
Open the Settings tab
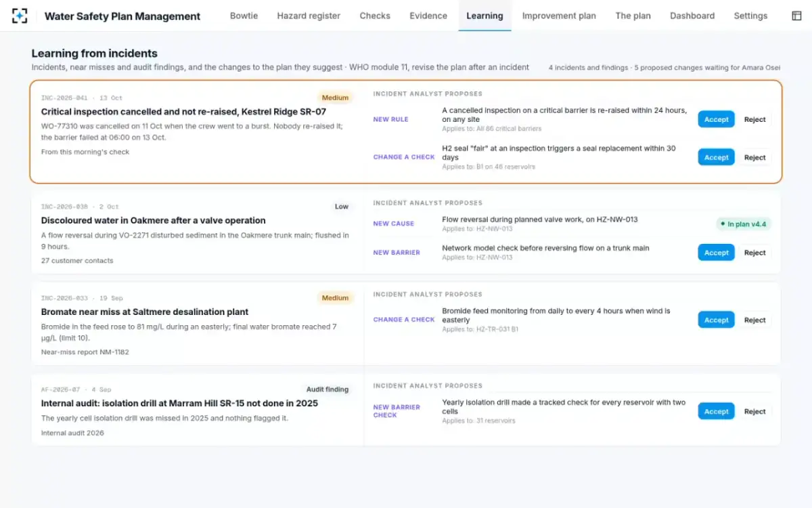click(750, 16)
